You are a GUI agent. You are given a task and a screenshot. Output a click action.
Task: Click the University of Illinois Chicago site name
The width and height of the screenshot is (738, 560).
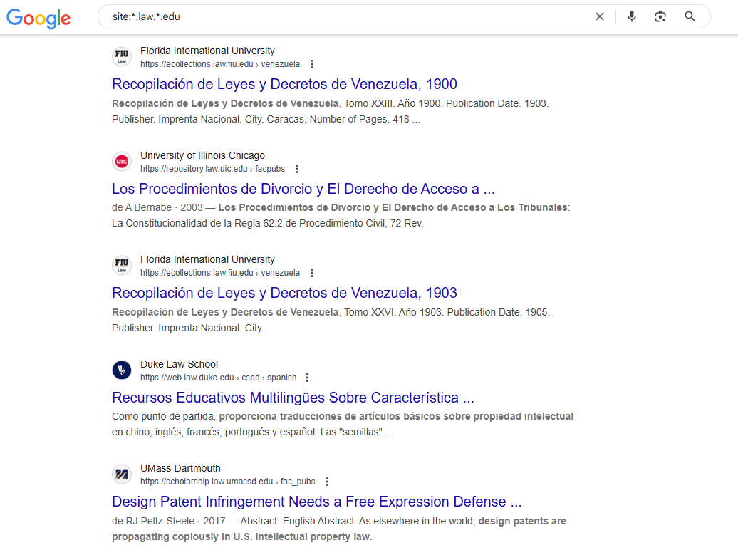[x=202, y=155]
